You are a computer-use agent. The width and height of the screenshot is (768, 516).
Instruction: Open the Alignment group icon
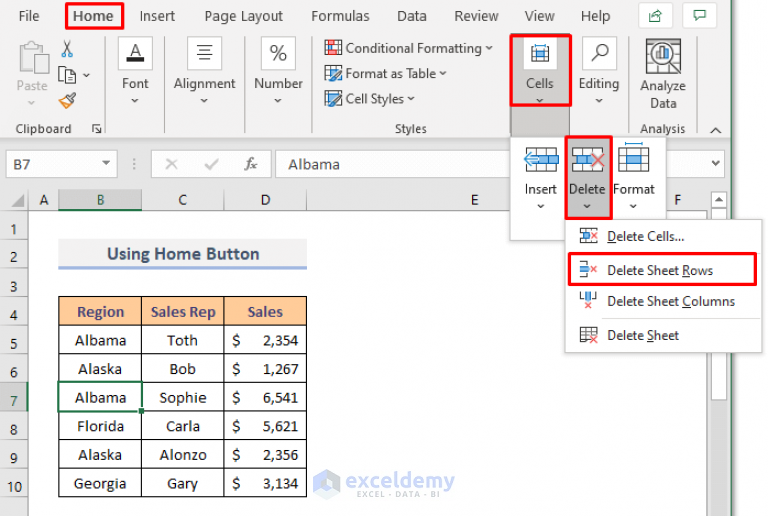click(204, 53)
